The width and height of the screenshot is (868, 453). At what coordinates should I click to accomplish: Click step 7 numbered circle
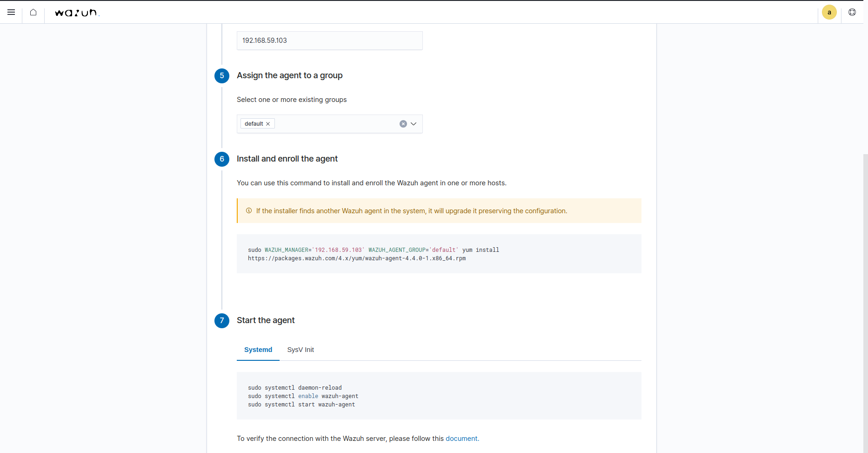click(x=222, y=320)
